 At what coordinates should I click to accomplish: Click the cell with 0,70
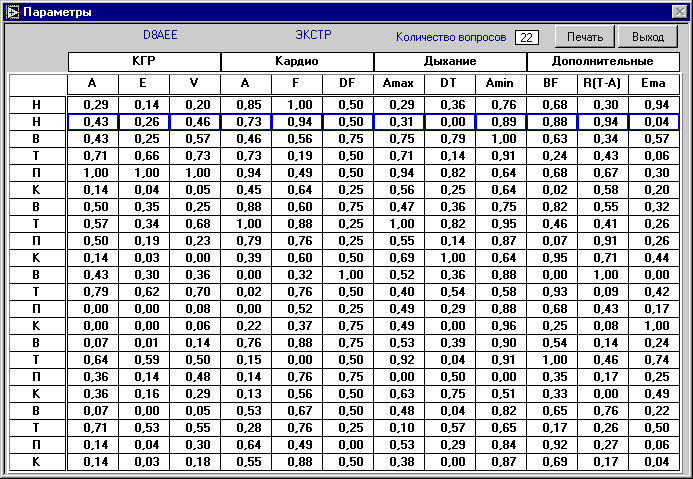(x=194, y=292)
